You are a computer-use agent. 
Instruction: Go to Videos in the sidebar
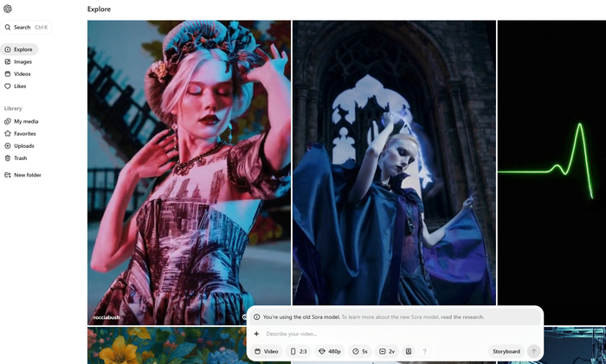click(x=22, y=73)
